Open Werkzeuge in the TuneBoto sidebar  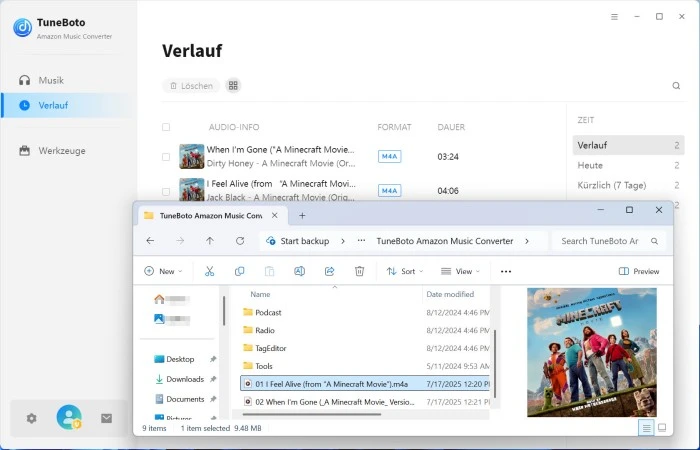point(52,151)
